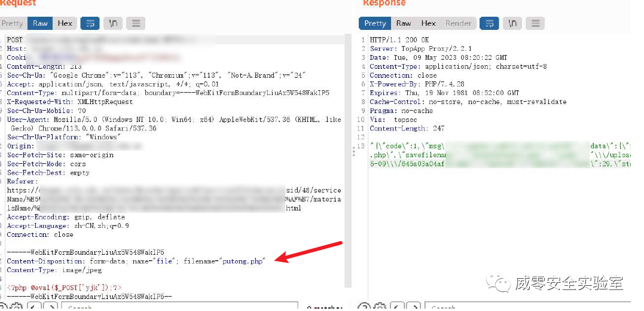Viewport: 644px width, 311px height.
Task: Click the PHP eval payload line
Action: pyautogui.click(x=64, y=288)
